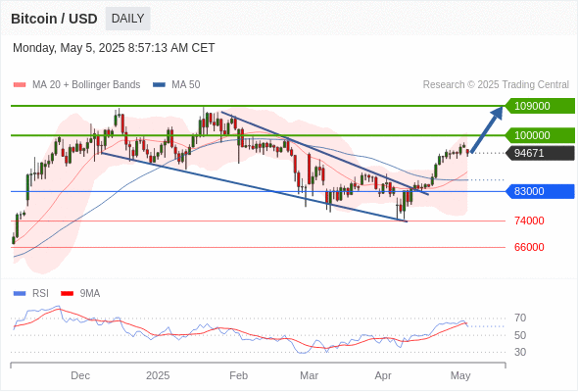Click the MA 20 + Bollinger Bands legend label
Viewport: 578px width, 392px height.
pos(86,85)
